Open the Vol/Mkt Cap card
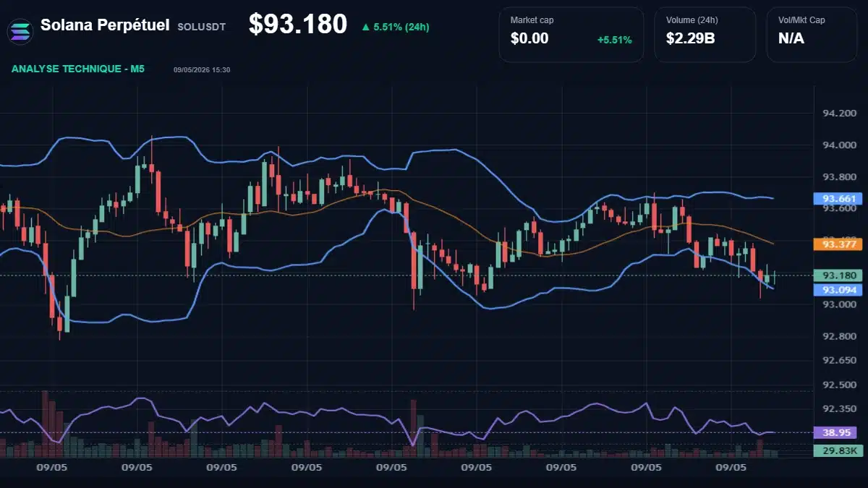 coord(813,34)
